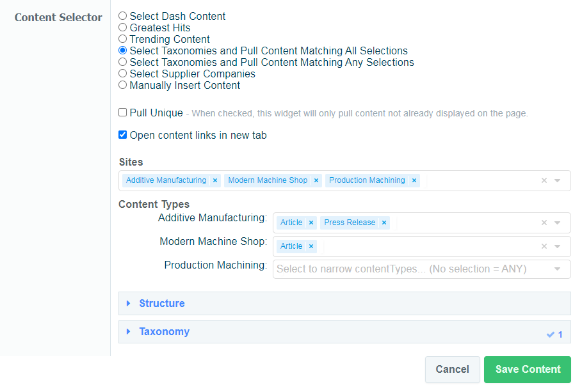
Task: Select the Trending Content radio option
Action: click(123, 39)
